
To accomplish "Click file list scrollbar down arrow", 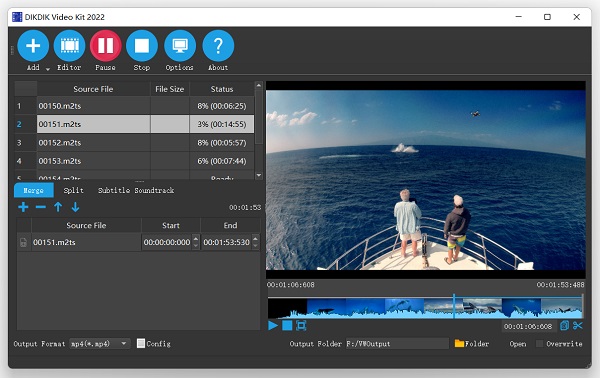I will pos(259,175).
